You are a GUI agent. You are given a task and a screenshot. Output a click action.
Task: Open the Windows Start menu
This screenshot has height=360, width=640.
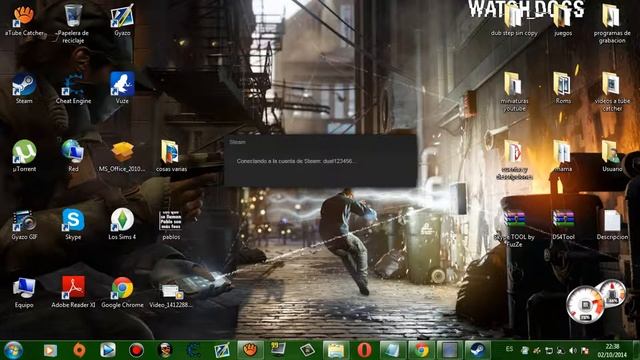point(13,350)
